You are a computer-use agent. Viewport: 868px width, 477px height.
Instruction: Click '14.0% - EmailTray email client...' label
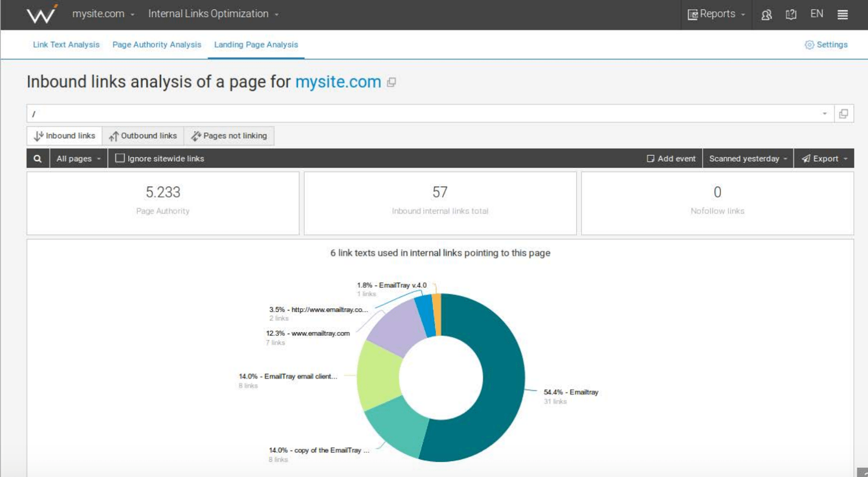(x=288, y=376)
